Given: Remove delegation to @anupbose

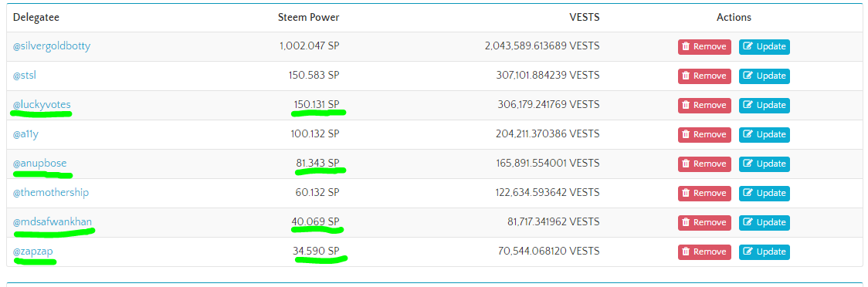Looking at the screenshot, I should coord(704,164).
